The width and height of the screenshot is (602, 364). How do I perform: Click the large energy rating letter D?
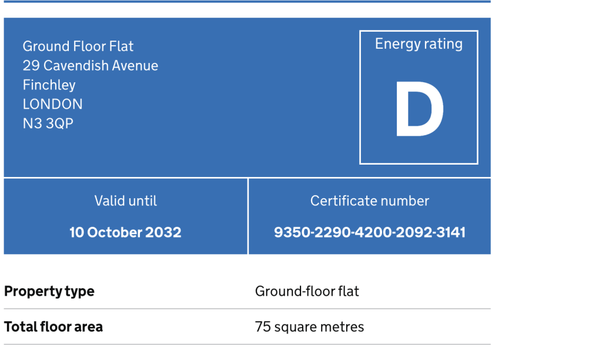click(x=419, y=109)
